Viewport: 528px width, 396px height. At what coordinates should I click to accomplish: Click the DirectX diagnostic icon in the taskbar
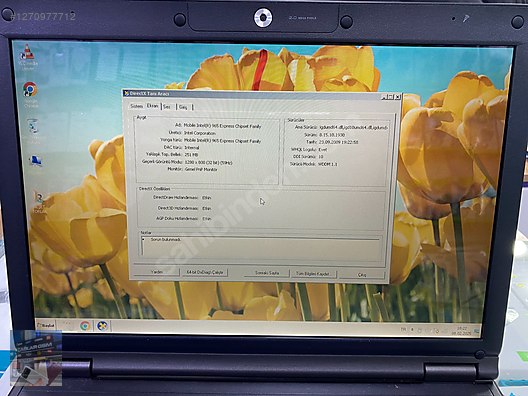[102, 326]
